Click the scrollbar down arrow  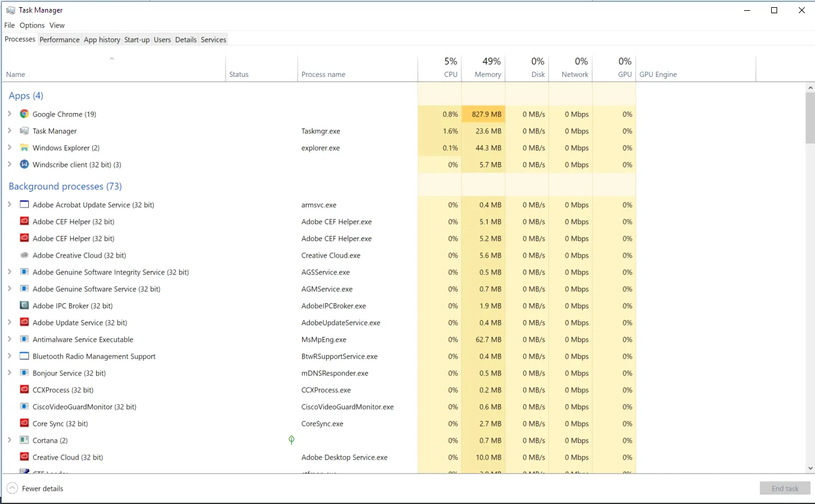pos(810,468)
